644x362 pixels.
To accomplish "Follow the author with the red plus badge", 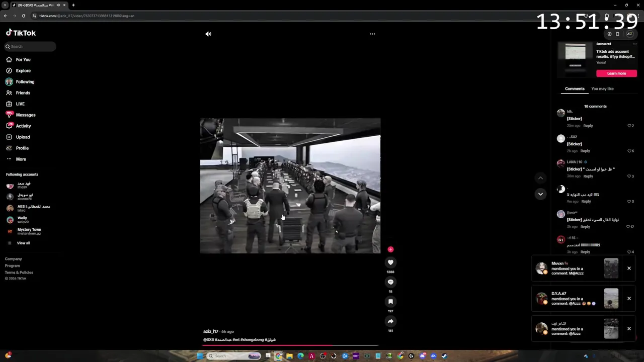I will point(390,249).
